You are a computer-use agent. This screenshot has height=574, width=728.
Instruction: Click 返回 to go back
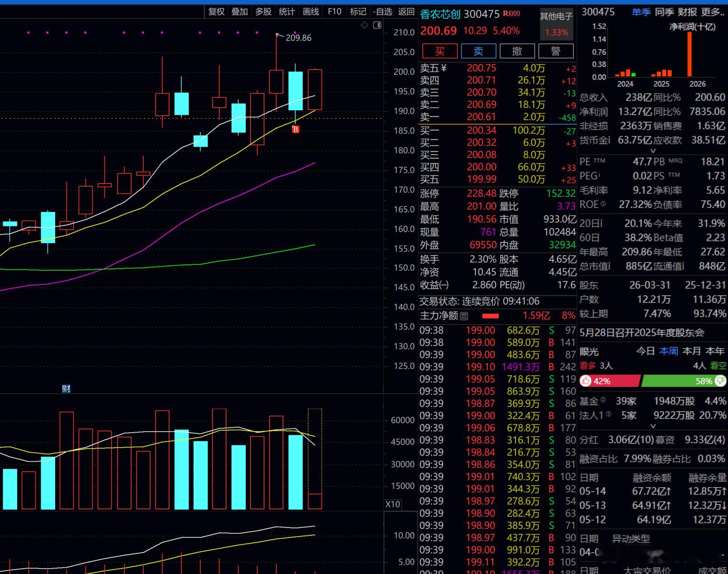(406, 12)
